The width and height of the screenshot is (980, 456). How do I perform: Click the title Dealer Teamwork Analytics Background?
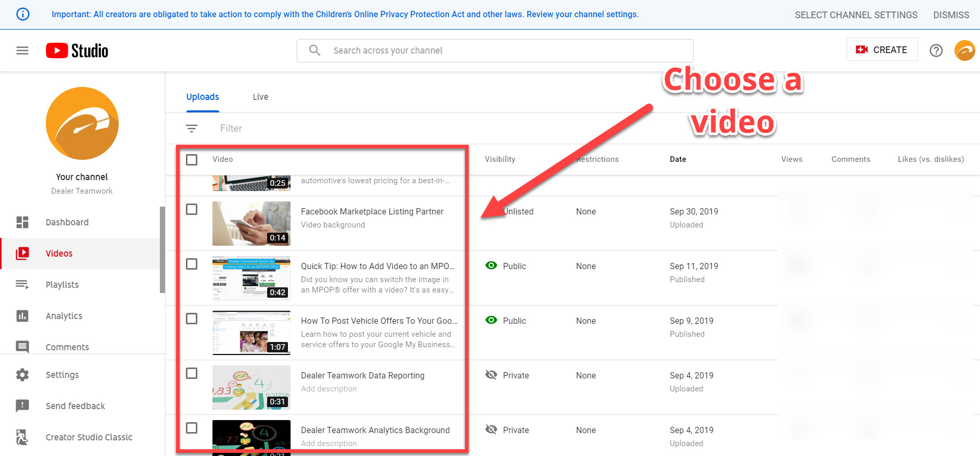point(375,430)
